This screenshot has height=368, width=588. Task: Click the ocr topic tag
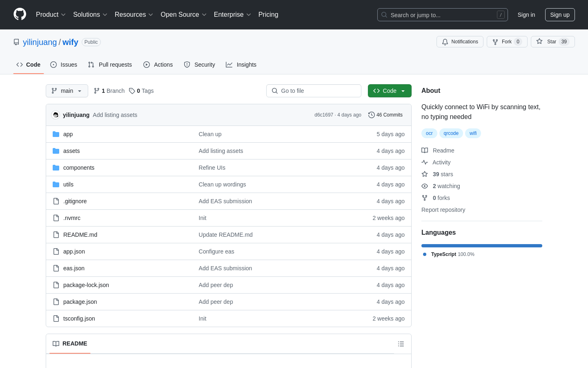tap(429, 133)
